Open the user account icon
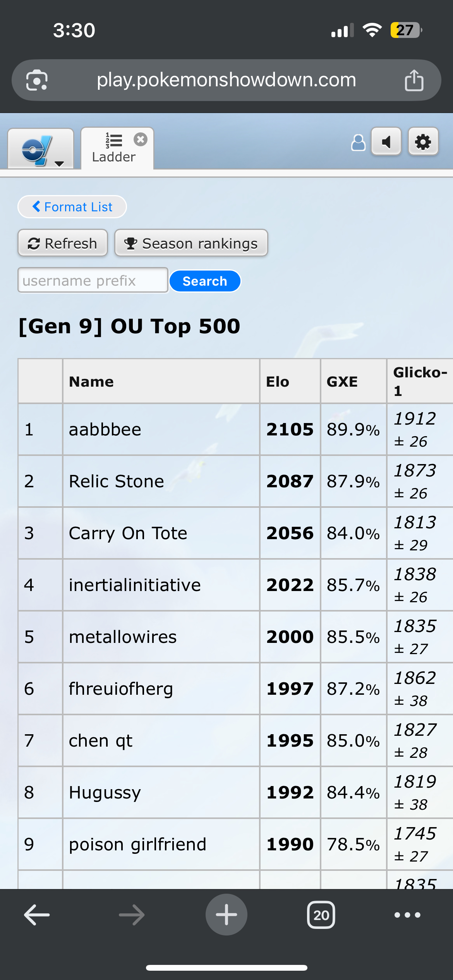Image resolution: width=453 pixels, height=980 pixels. point(358,142)
